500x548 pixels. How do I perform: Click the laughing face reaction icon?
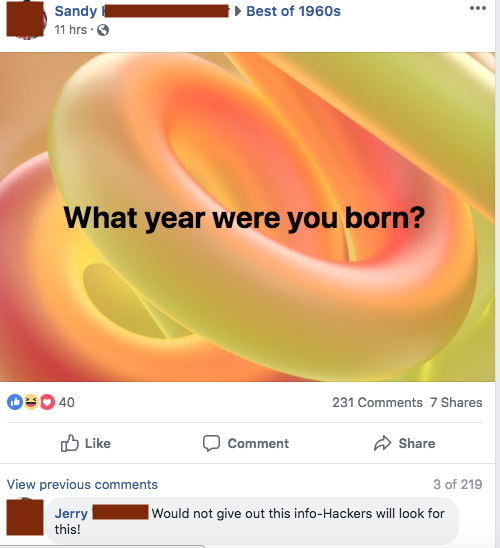31,402
